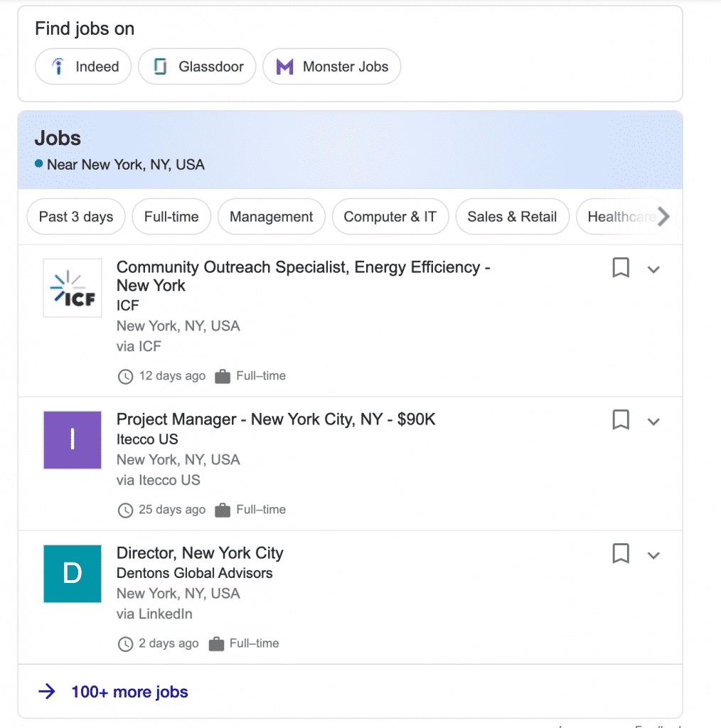The width and height of the screenshot is (721, 728).
Task: Click the clock icon on the ICF listing
Action: coord(125,376)
